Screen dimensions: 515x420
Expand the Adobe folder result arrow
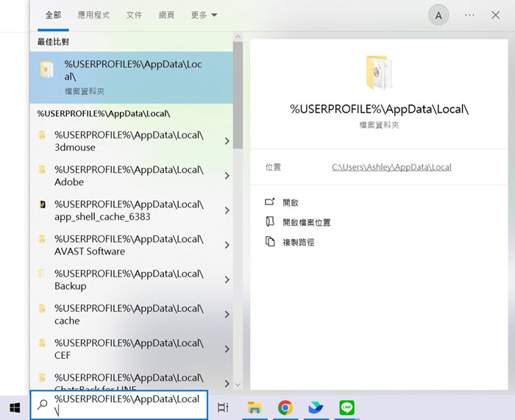227,176
